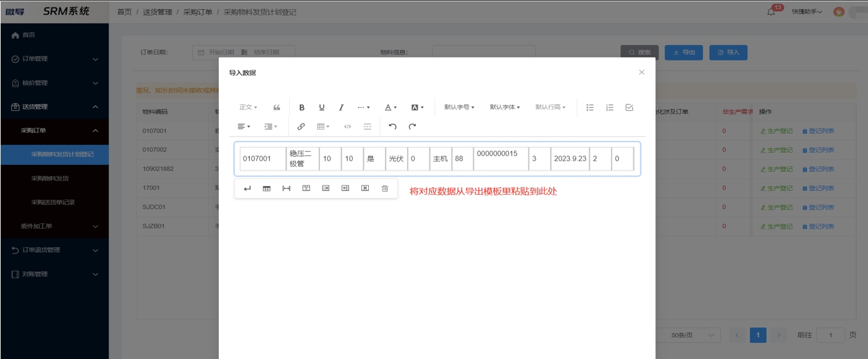The height and width of the screenshot is (359, 868).
Task: Insert a to-do checkbox list
Action: [629, 108]
